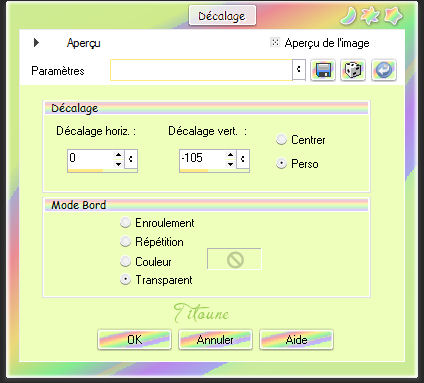
Task: Click the reset to default arrow icon
Action: click(384, 70)
